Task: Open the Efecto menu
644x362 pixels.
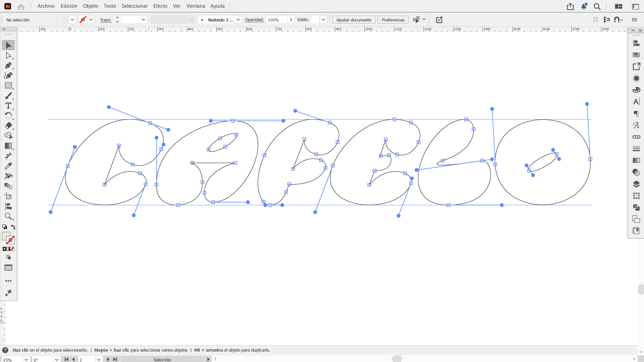Action: [160, 6]
